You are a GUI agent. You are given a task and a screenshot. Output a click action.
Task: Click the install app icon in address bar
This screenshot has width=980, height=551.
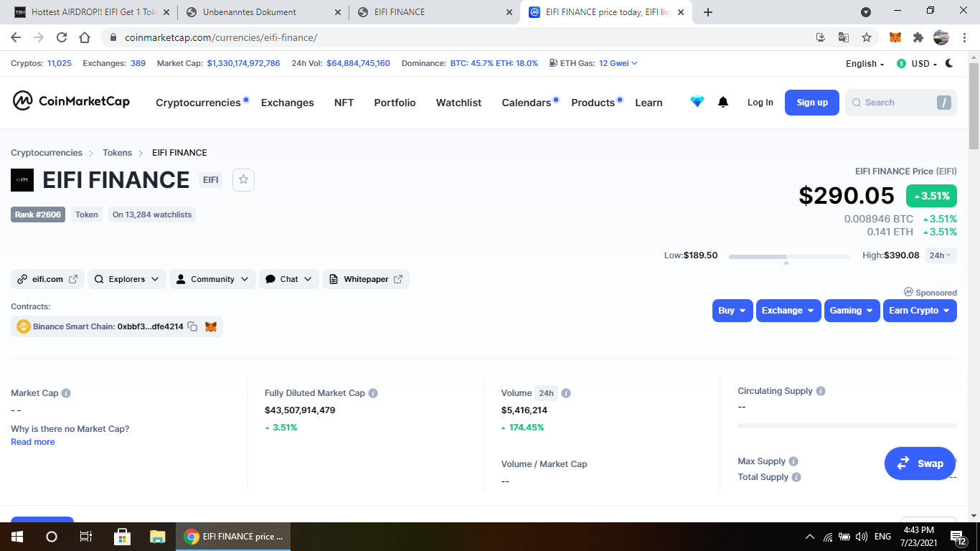(821, 37)
